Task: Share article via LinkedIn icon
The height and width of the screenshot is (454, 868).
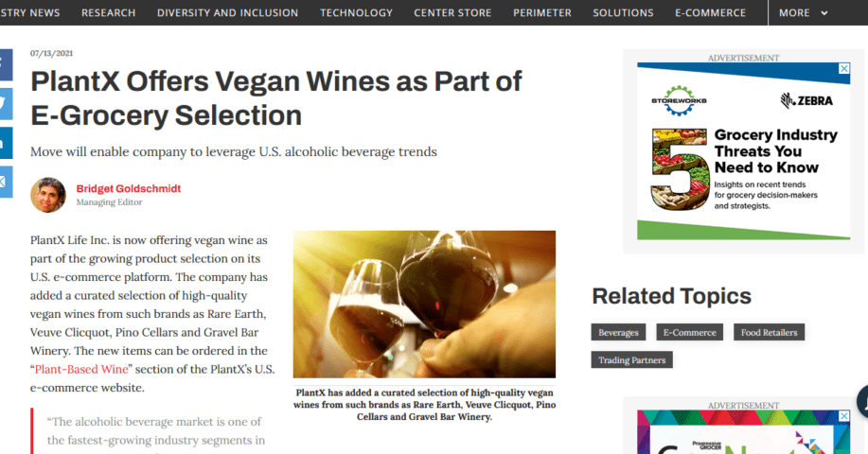Action: click(6, 143)
